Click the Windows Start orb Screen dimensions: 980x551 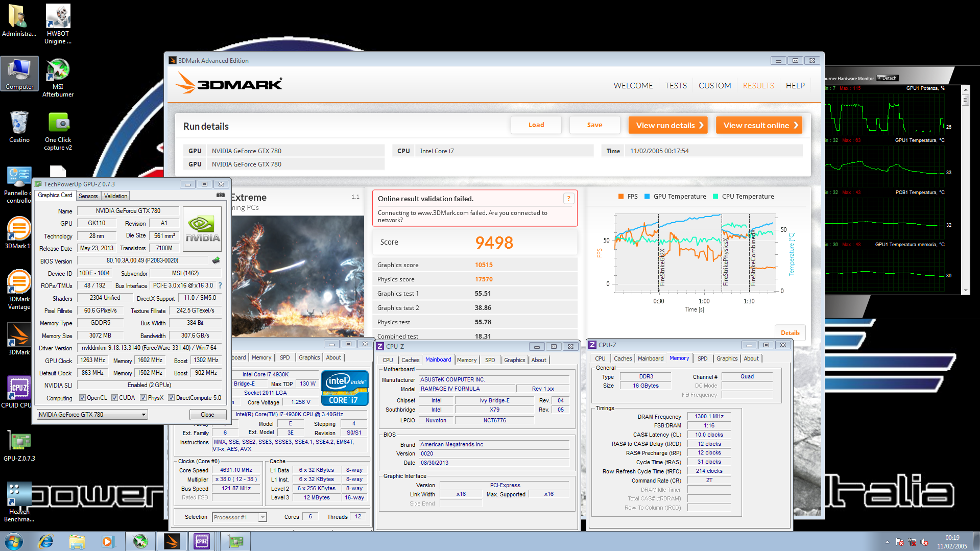pos(14,541)
